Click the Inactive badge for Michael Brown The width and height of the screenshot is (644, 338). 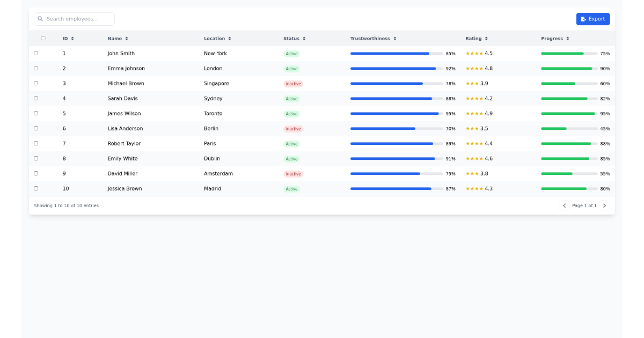293,84
